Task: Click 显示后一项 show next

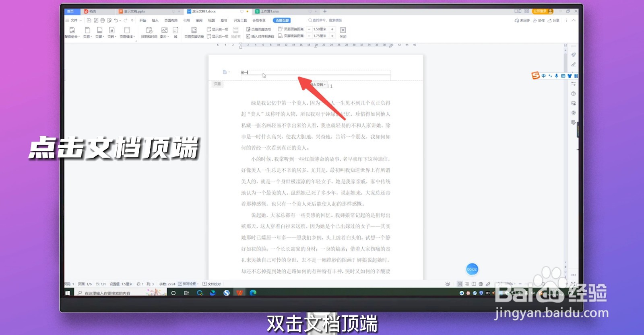Action: 217,36
